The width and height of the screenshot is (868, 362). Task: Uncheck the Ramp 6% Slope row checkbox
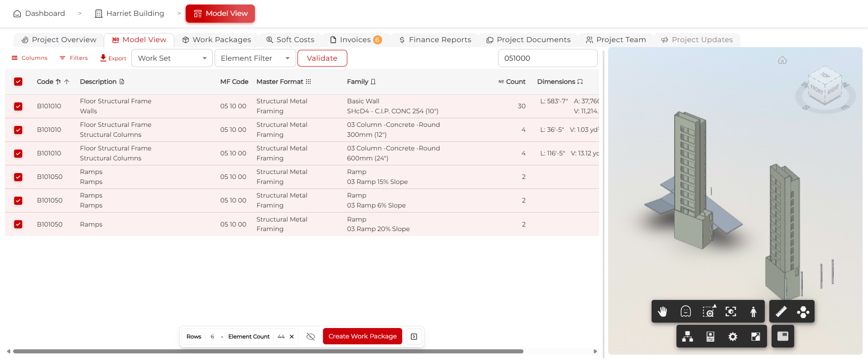pyautogui.click(x=18, y=200)
